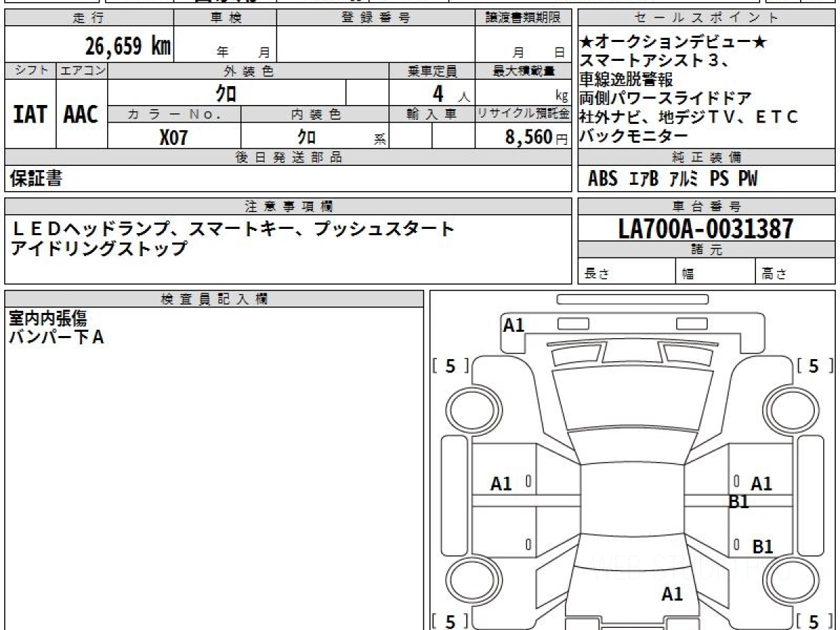Image resolution: width=840 pixels, height=630 pixels.
Task: Select the アイドリングストップ line
Action: click(99, 248)
